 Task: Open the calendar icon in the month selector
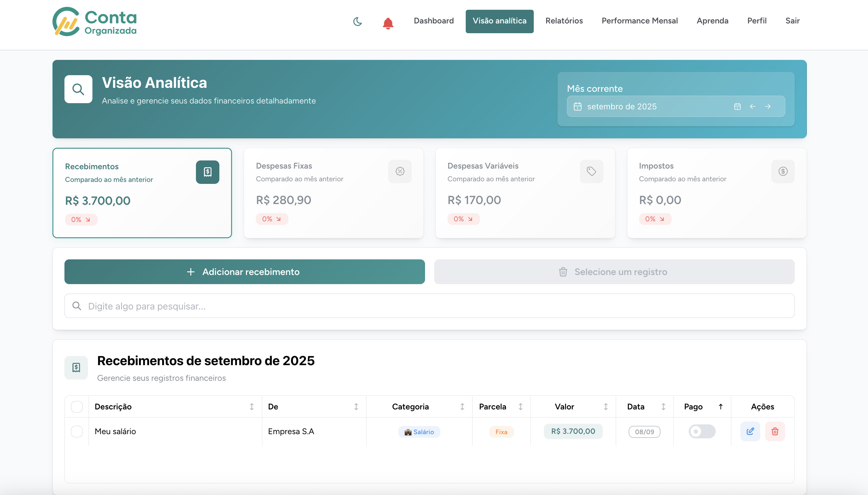737,106
